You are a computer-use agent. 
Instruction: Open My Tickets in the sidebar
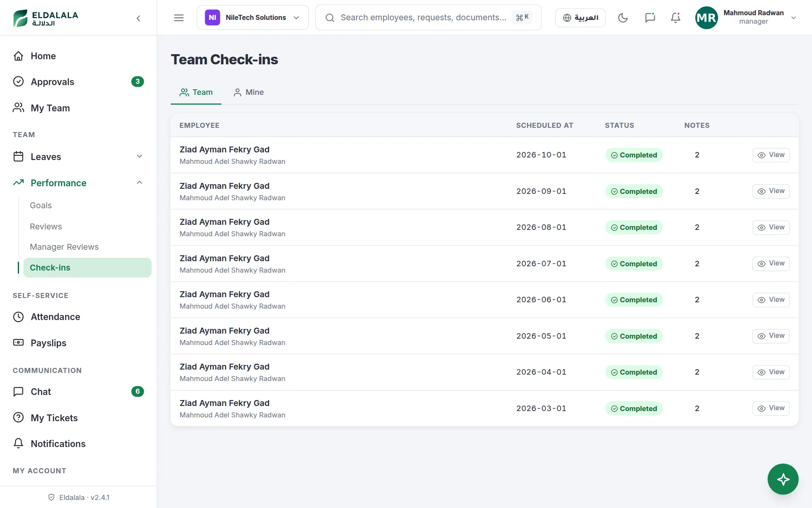click(x=78, y=418)
